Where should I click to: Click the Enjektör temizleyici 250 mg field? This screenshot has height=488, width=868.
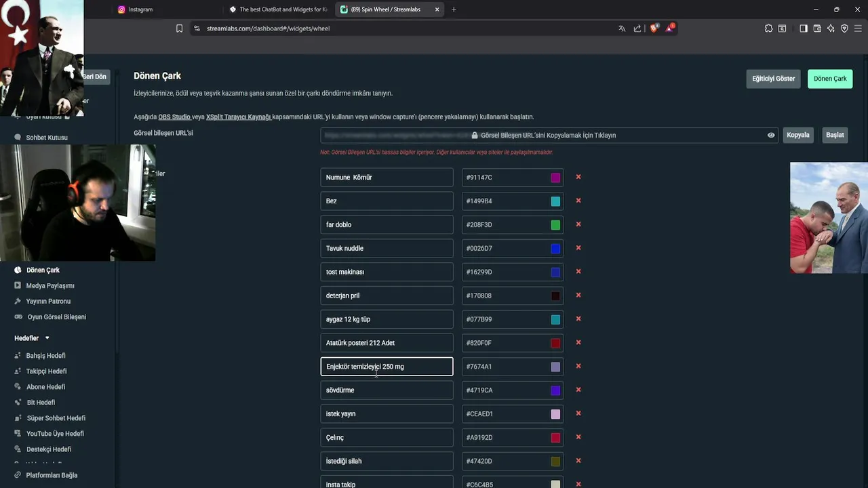point(387,367)
